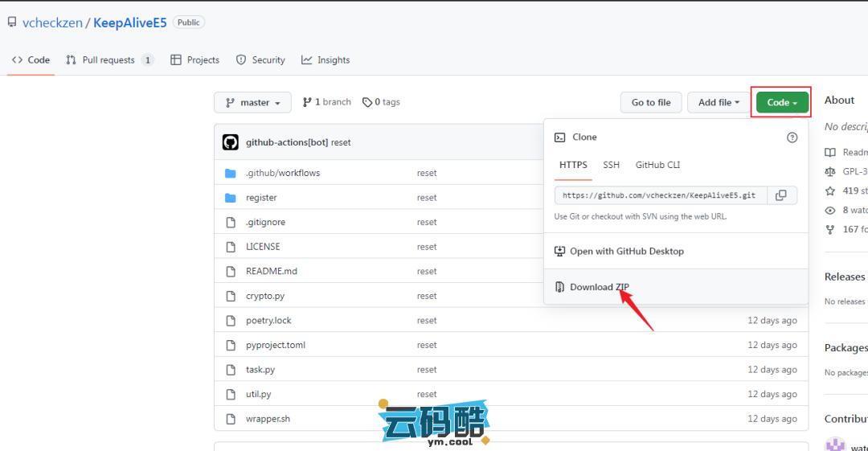Click the HTTPS clone URL text field

pos(659,195)
